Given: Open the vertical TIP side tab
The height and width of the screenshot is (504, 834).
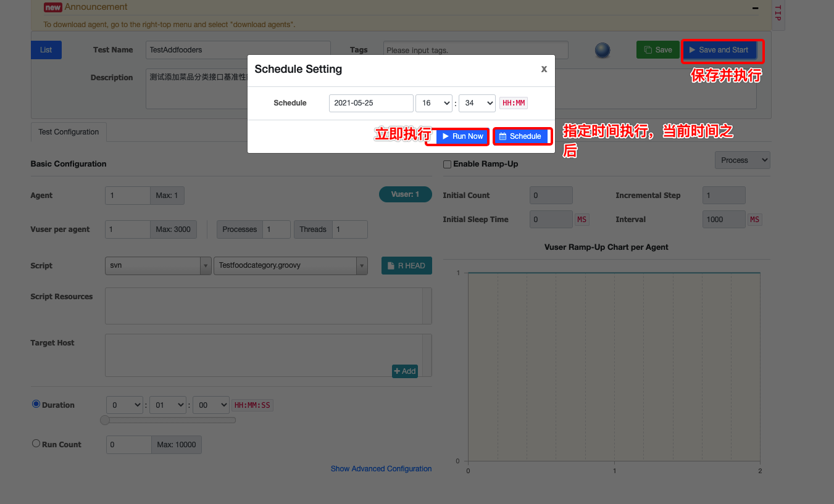Looking at the screenshot, I should tap(778, 14).
